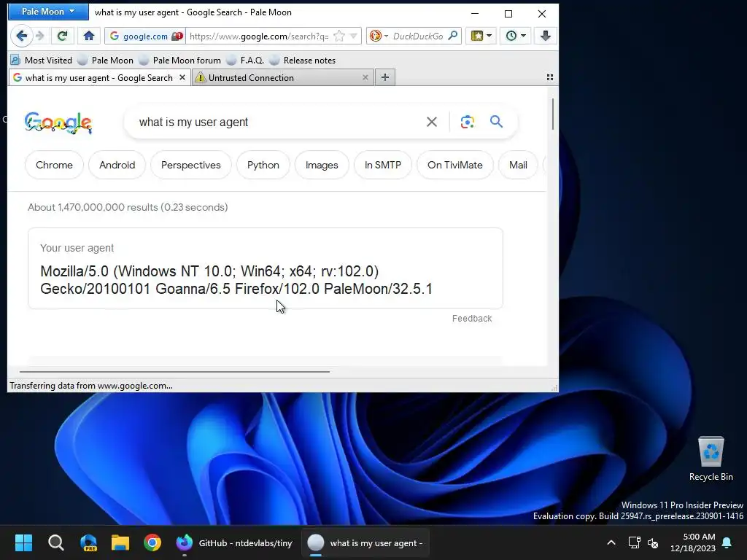Switch to the GitHub ntdevlabs/tiny taskbar window

(234, 542)
